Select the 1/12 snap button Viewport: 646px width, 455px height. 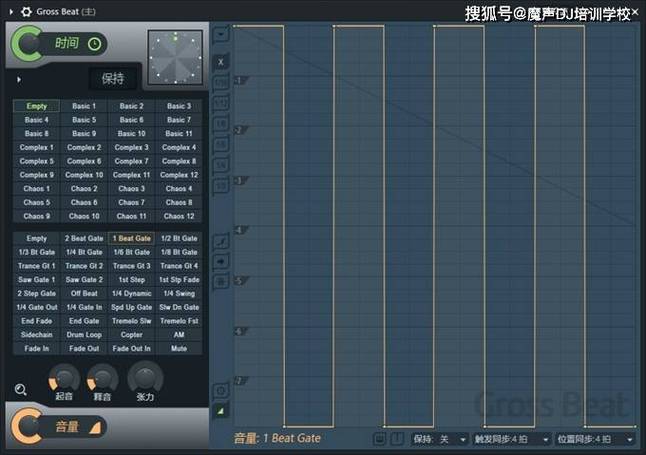coord(221,103)
